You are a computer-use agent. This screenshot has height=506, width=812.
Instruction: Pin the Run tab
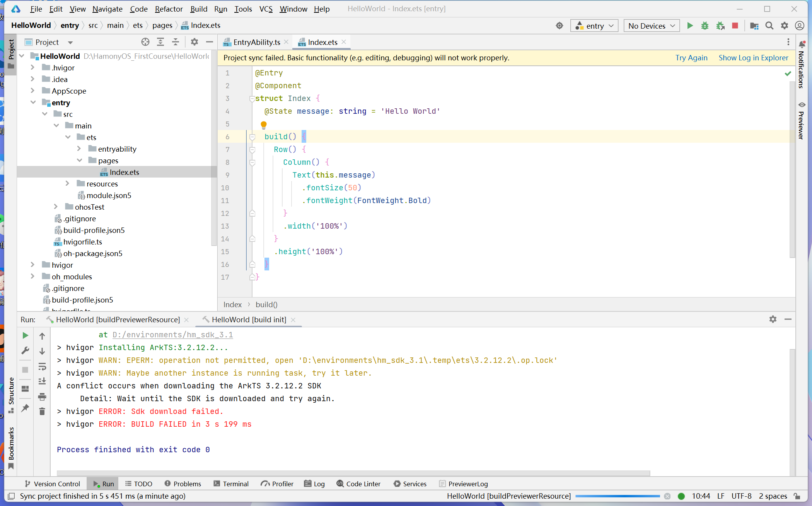coord(25,408)
